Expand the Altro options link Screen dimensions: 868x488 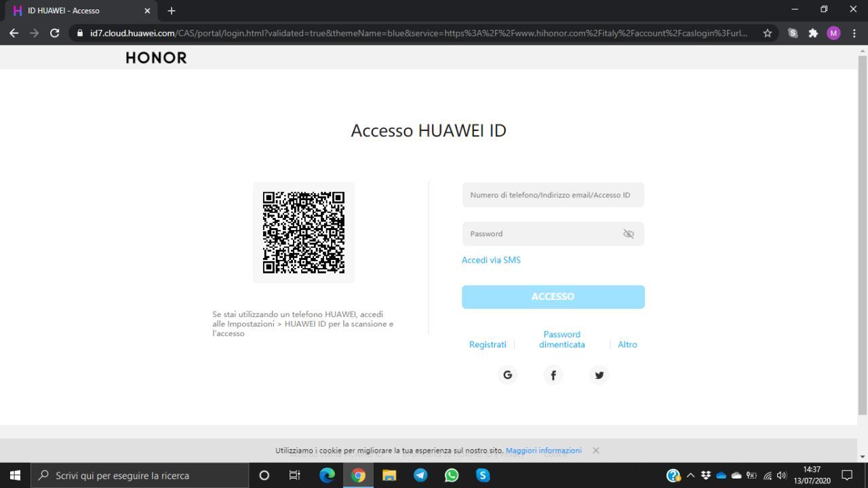click(x=627, y=345)
